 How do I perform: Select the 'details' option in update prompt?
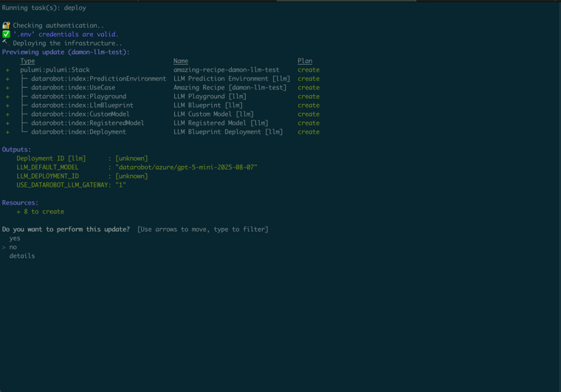click(x=22, y=256)
